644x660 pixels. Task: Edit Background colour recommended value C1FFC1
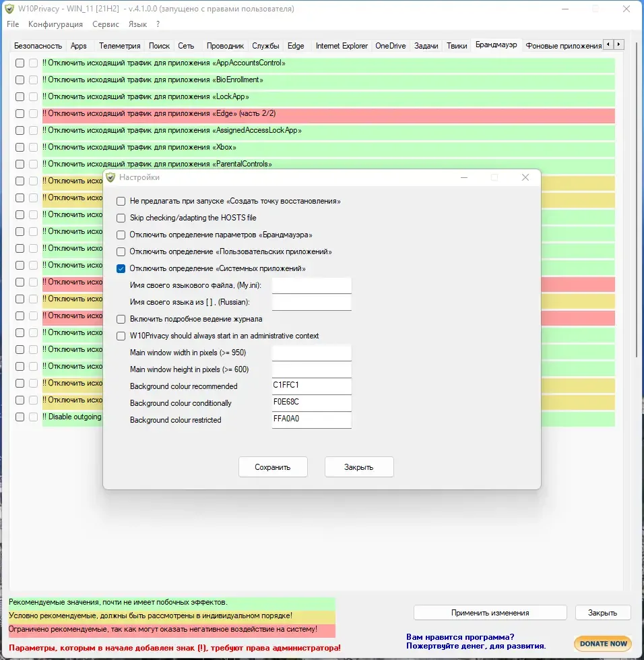coord(312,386)
